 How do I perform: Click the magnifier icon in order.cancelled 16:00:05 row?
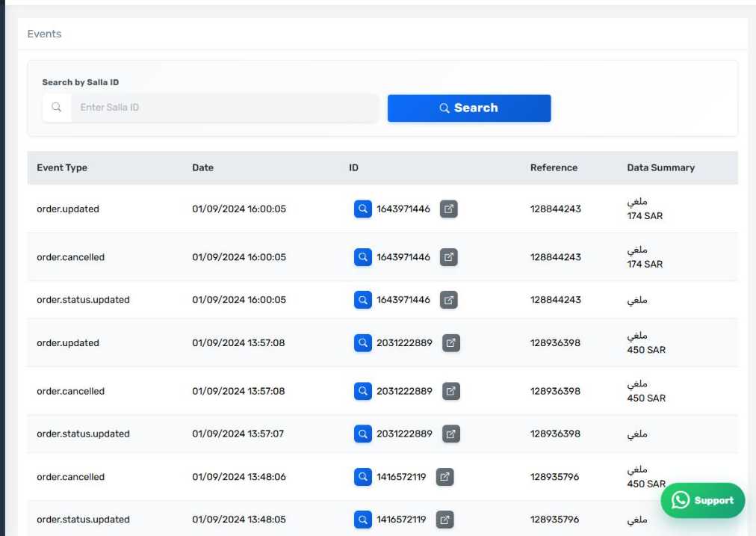(x=362, y=257)
